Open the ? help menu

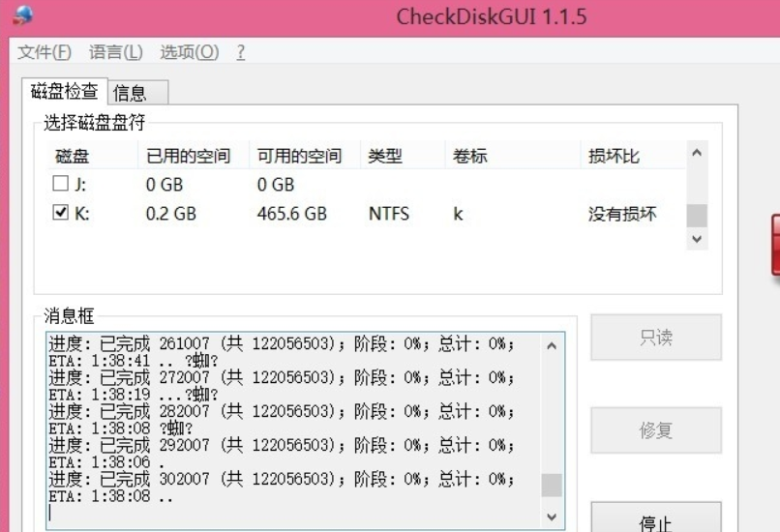click(240, 52)
